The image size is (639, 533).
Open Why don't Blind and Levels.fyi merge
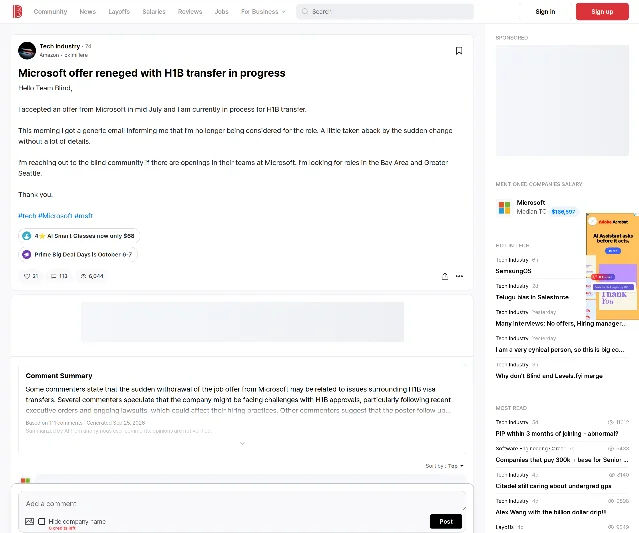coord(549,376)
